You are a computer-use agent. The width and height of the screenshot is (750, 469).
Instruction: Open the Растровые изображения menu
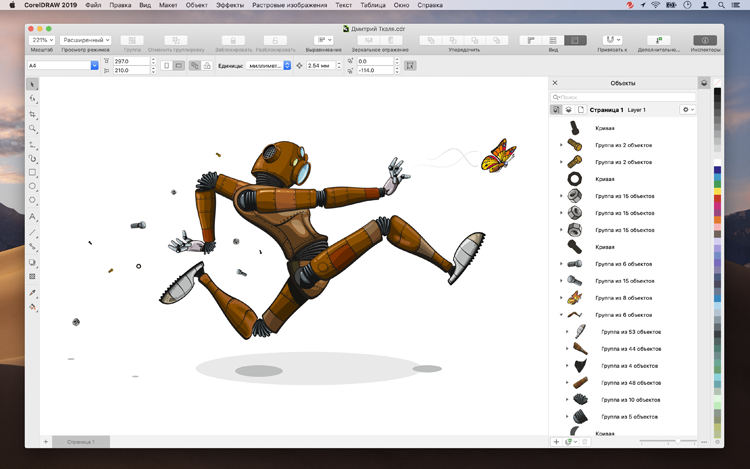tap(289, 5)
